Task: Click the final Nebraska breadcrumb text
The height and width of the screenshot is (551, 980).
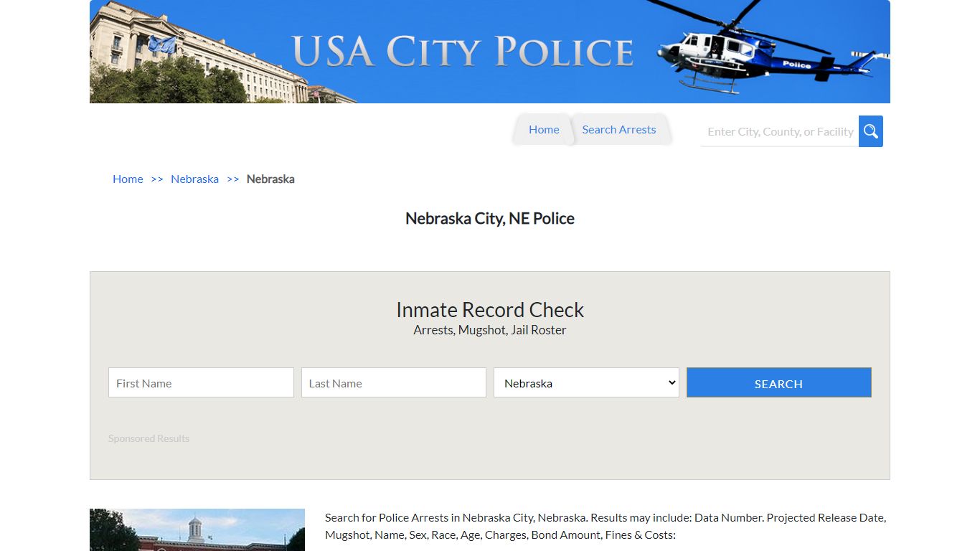Action: pyautogui.click(x=270, y=179)
